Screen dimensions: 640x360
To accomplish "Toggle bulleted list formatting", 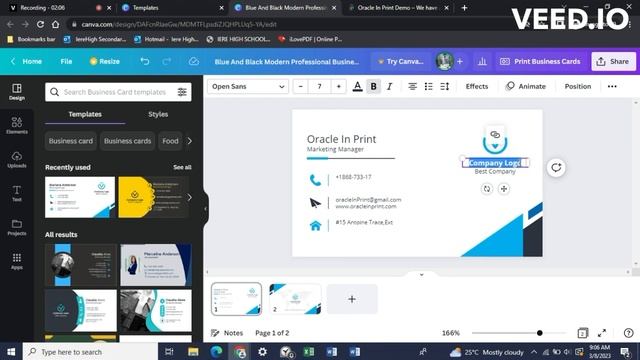I will pos(429,87).
